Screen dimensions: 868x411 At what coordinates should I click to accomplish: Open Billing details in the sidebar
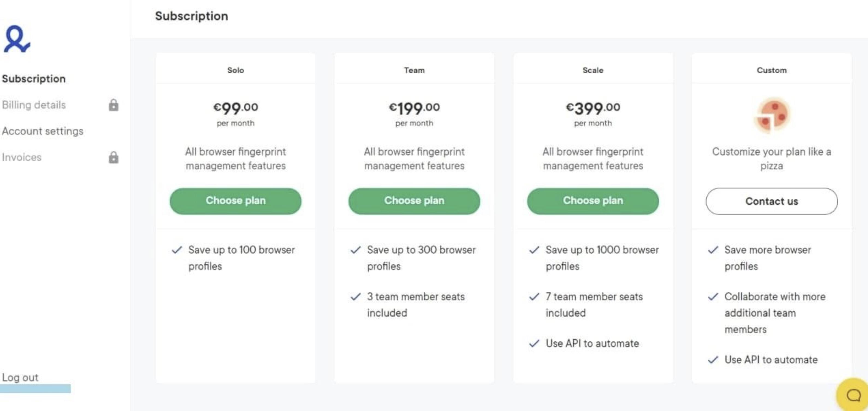click(34, 105)
